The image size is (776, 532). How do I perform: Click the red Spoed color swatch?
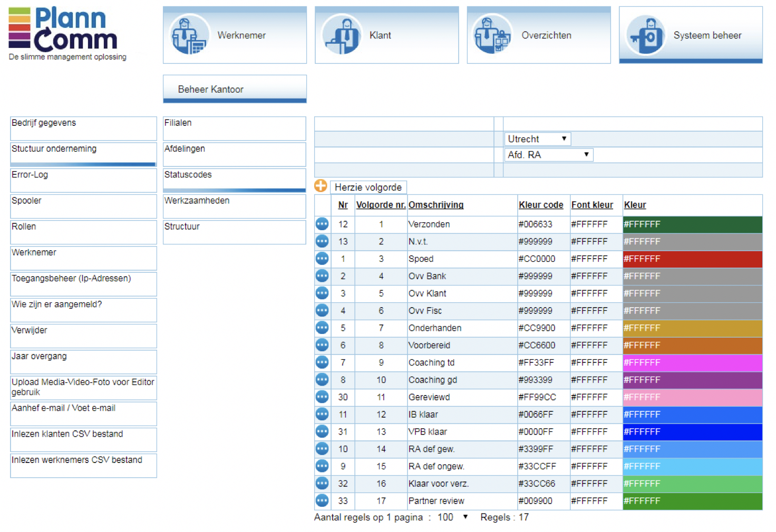692,259
